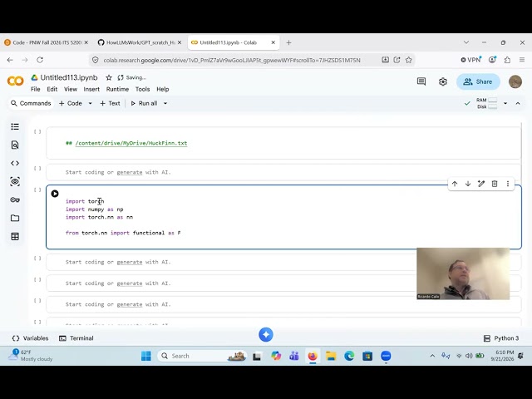Open the Code cell dropdown arrow

click(91, 103)
